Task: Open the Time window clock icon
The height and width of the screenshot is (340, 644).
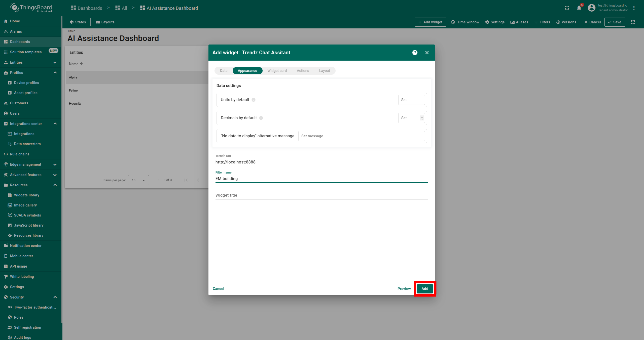Action: (x=453, y=22)
